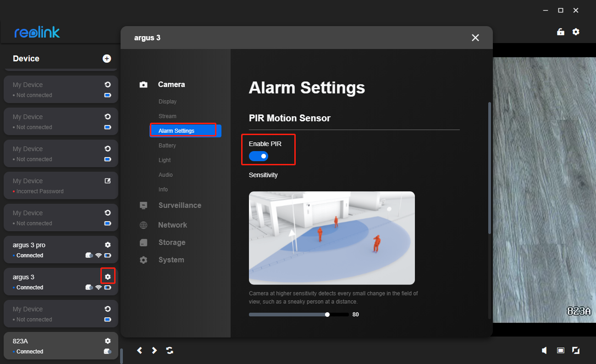This screenshot has width=596, height=364.
Task: Click the PIR detection zone illustration
Action: point(332,238)
